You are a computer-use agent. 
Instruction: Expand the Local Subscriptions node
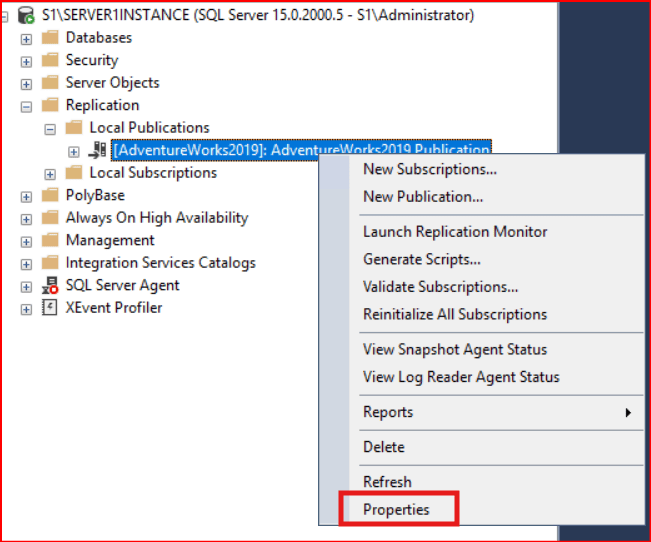pyautogui.click(x=50, y=173)
